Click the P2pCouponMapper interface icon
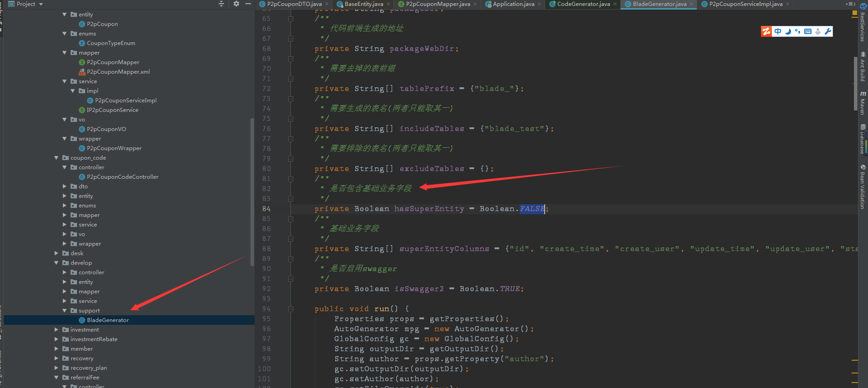The height and width of the screenshot is (388, 868). [x=82, y=62]
